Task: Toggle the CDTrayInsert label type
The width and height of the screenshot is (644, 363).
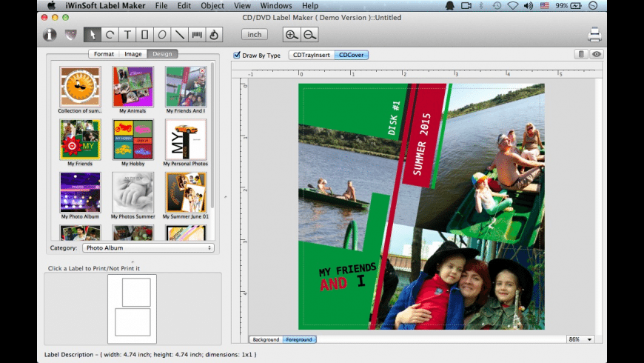Action: pyautogui.click(x=311, y=55)
